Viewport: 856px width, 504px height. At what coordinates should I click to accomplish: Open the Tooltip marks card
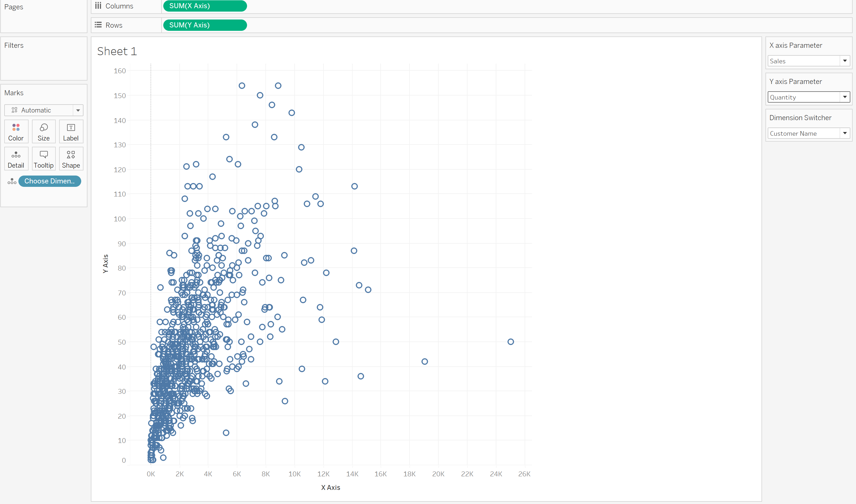pyautogui.click(x=44, y=159)
